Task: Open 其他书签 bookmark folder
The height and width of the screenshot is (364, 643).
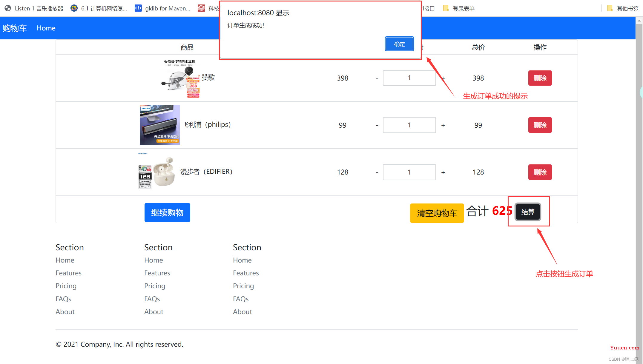Action: click(623, 8)
